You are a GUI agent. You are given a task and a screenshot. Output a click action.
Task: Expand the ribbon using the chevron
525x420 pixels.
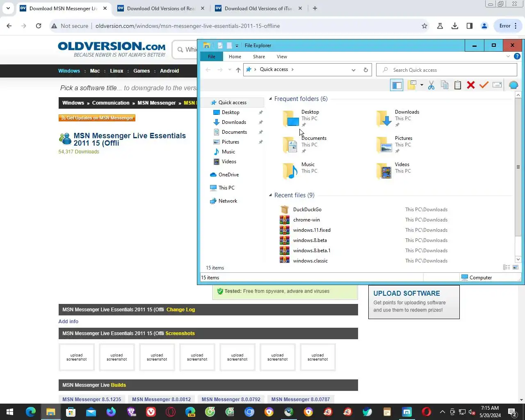pyautogui.click(x=508, y=56)
